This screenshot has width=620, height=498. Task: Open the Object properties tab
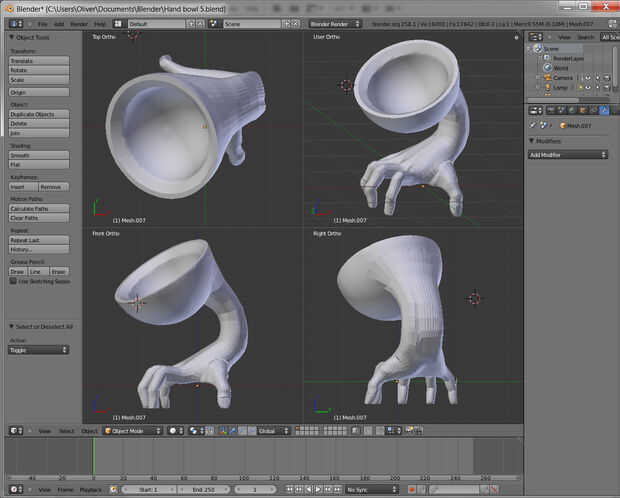pyautogui.click(x=583, y=110)
